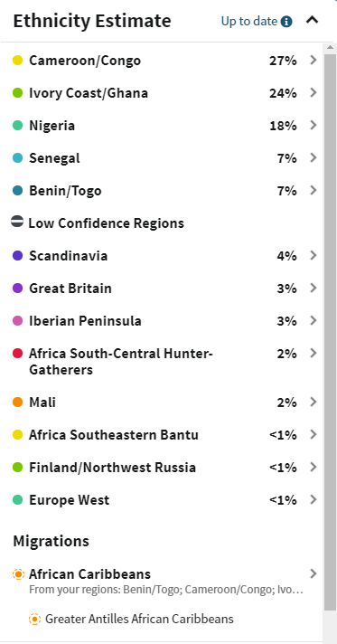Open the Great Britain region entry
Screen dimensions: 337x644
165,288
